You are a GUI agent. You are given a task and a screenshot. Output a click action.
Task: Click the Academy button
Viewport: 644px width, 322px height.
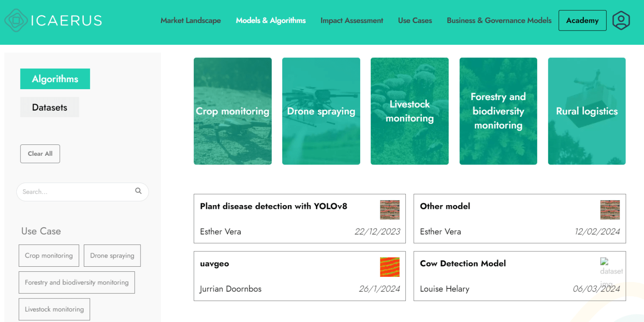coord(582,21)
